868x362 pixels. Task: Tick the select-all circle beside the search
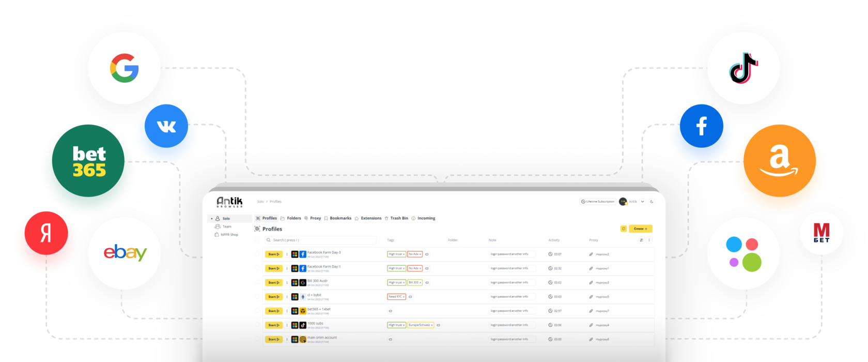tap(257, 240)
